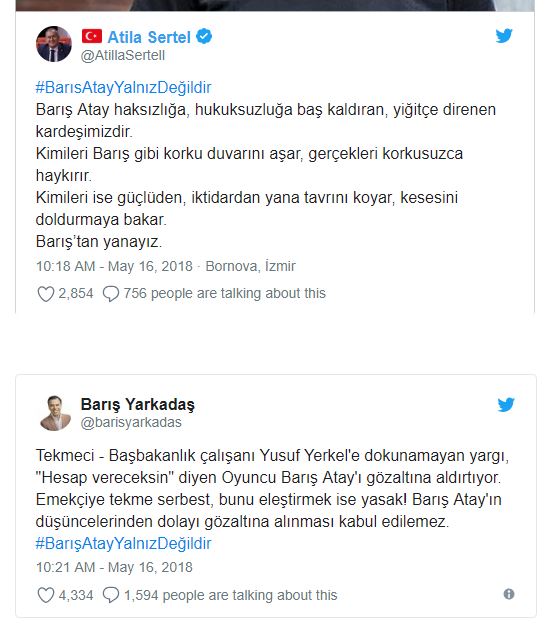
Task: Open the 10:21 AM - May 16, 2018 timestamp
Action: [114, 567]
